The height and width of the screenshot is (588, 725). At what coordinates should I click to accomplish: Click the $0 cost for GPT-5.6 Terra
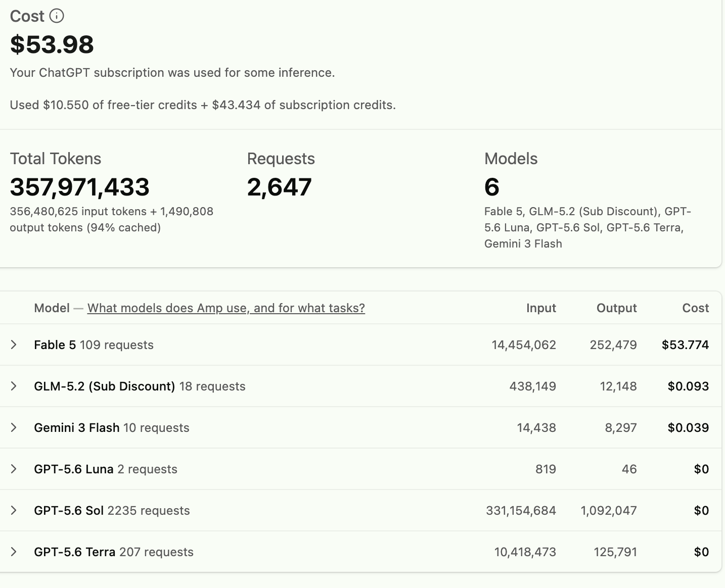702,552
